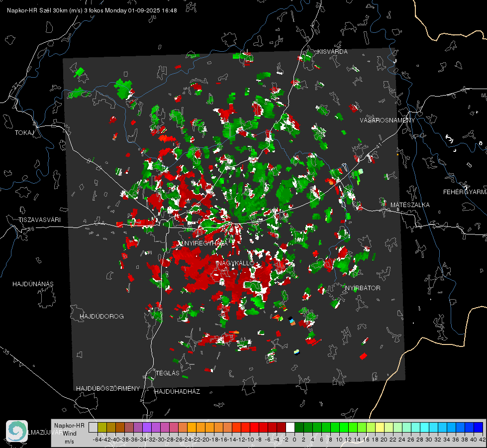
Task: Click the light gray first legend swatch
Action: click(x=93, y=428)
